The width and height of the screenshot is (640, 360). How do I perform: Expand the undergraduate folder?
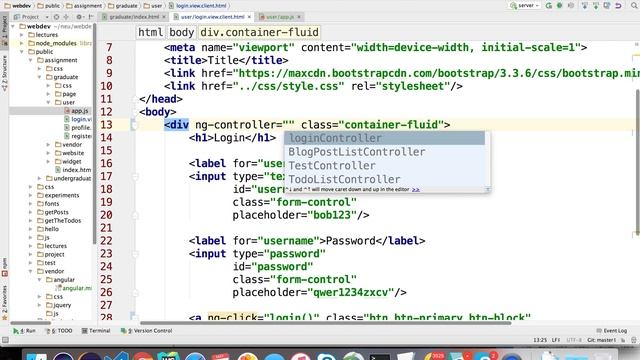40,178
